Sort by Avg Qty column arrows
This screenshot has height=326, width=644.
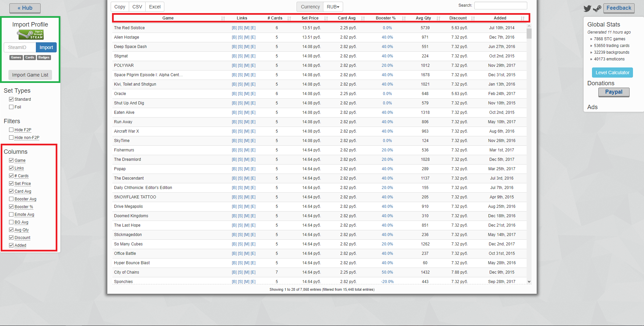438,18
